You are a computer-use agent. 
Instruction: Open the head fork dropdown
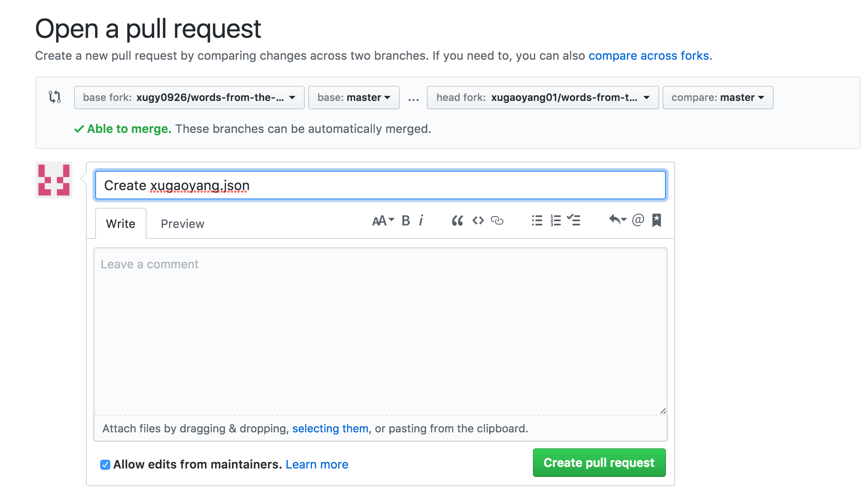coord(543,98)
